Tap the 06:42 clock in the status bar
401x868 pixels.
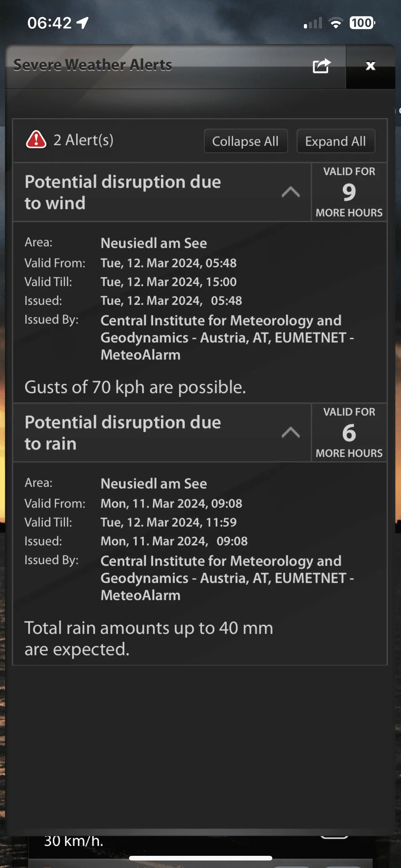point(49,23)
